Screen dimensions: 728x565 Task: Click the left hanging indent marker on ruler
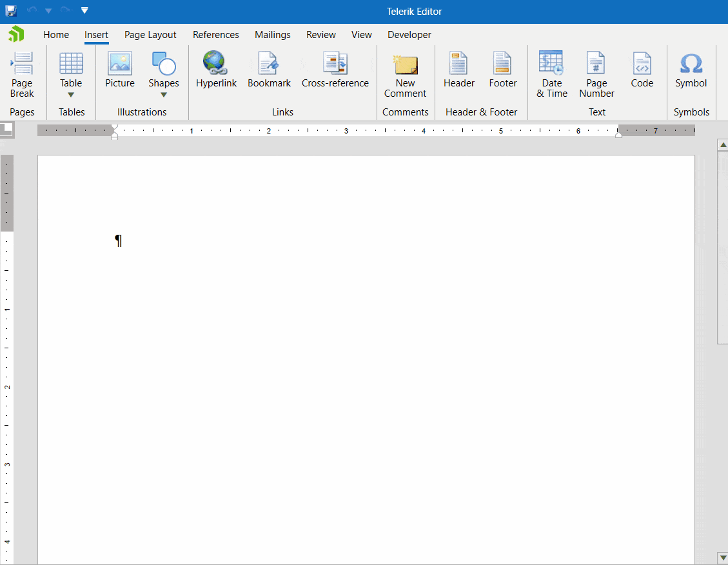click(x=115, y=135)
